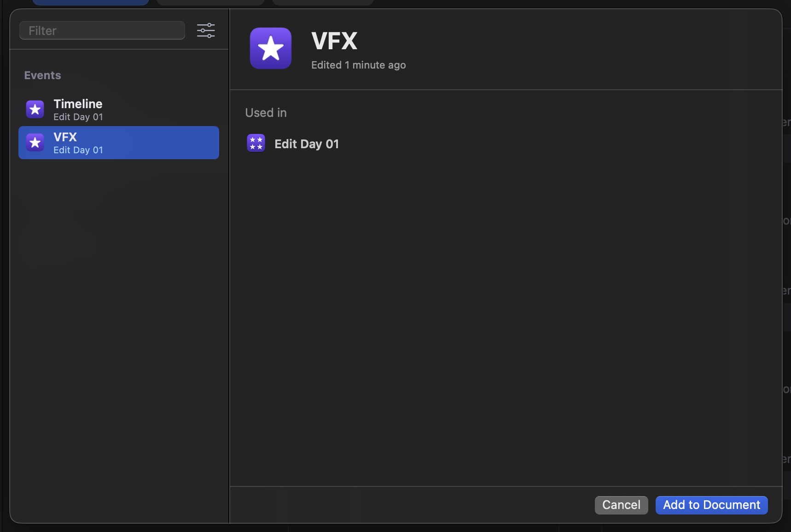This screenshot has width=791, height=532.
Task: Open the filter options sliders icon
Action: 206,31
